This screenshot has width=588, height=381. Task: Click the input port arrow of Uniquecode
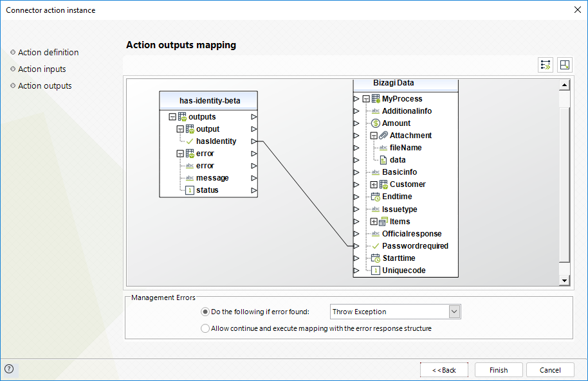(356, 270)
